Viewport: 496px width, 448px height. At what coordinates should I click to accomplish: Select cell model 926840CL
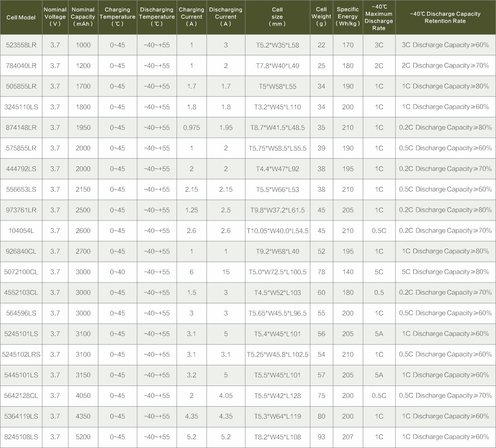(x=21, y=252)
